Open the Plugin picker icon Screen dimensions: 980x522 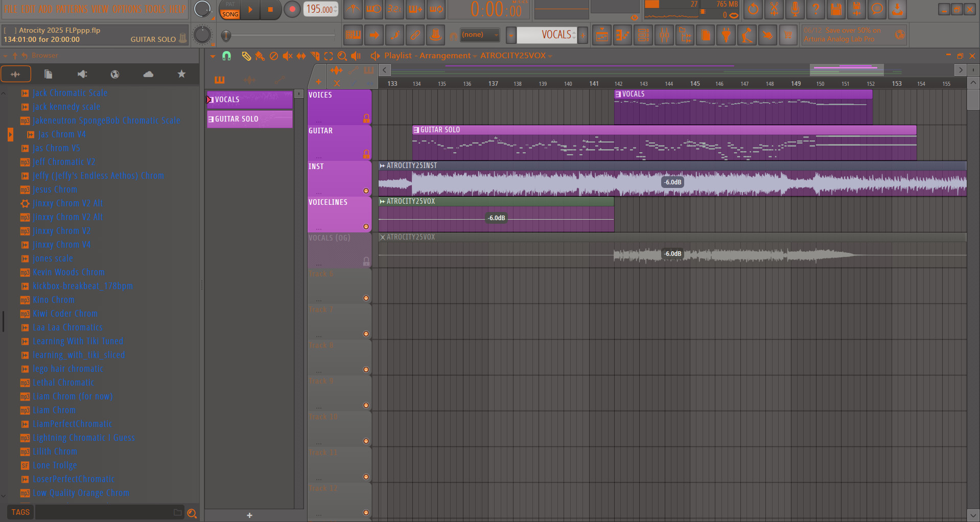click(726, 35)
